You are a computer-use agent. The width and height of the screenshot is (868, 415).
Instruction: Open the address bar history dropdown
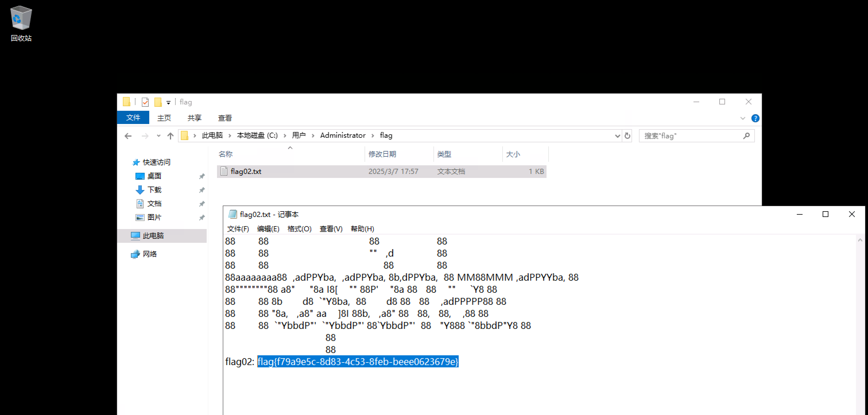[x=617, y=136]
